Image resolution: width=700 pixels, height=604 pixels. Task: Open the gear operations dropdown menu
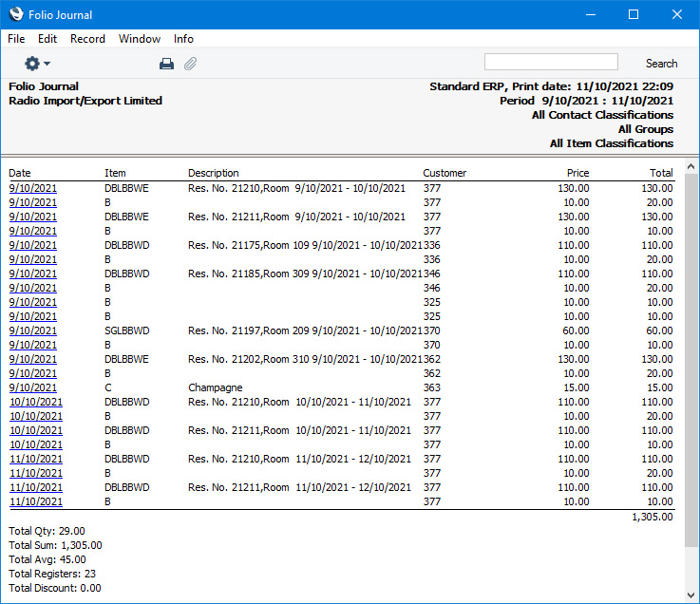pyautogui.click(x=37, y=64)
